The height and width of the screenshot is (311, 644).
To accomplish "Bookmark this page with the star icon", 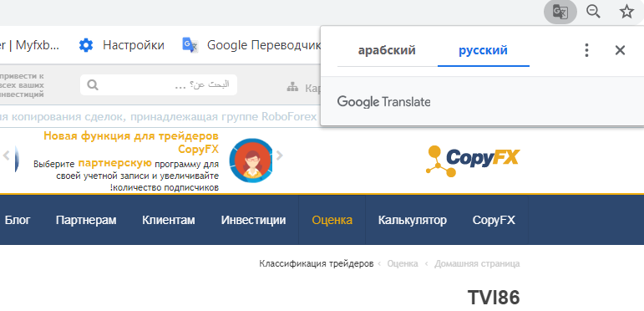I will [626, 12].
